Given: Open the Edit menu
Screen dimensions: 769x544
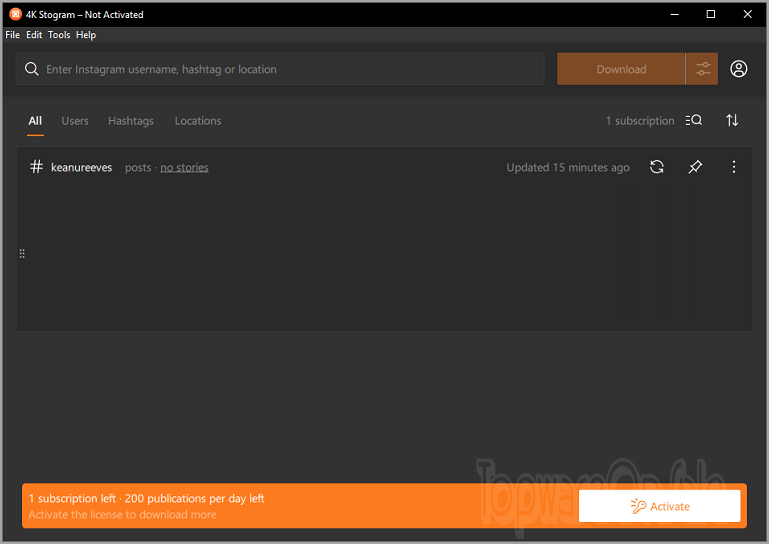Looking at the screenshot, I should tap(34, 35).
